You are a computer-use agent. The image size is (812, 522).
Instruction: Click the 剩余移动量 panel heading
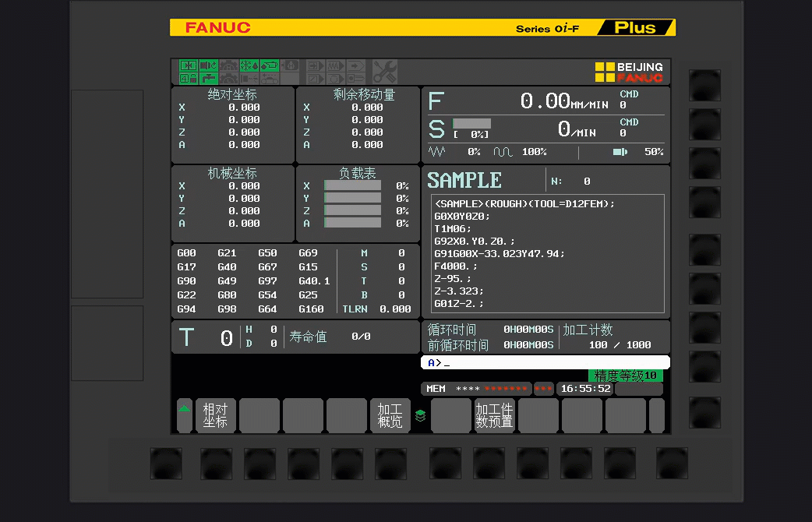pyautogui.click(x=364, y=94)
